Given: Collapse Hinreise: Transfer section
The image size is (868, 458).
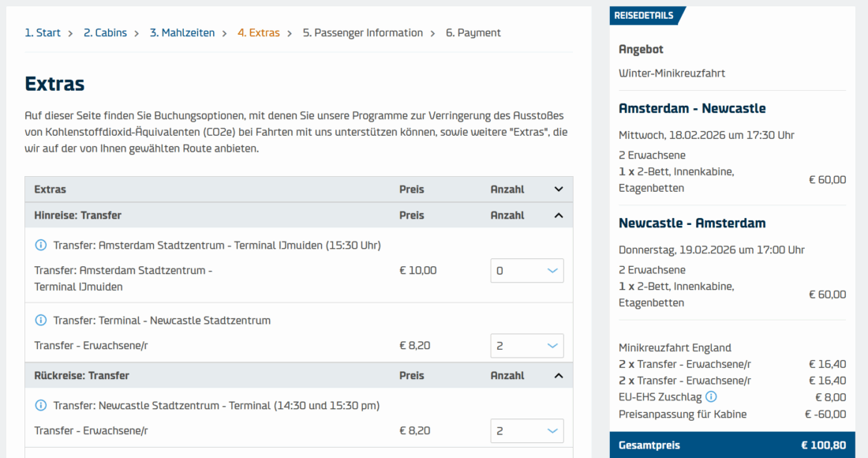Looking at the screenshot, I should (x=559, y=216).
